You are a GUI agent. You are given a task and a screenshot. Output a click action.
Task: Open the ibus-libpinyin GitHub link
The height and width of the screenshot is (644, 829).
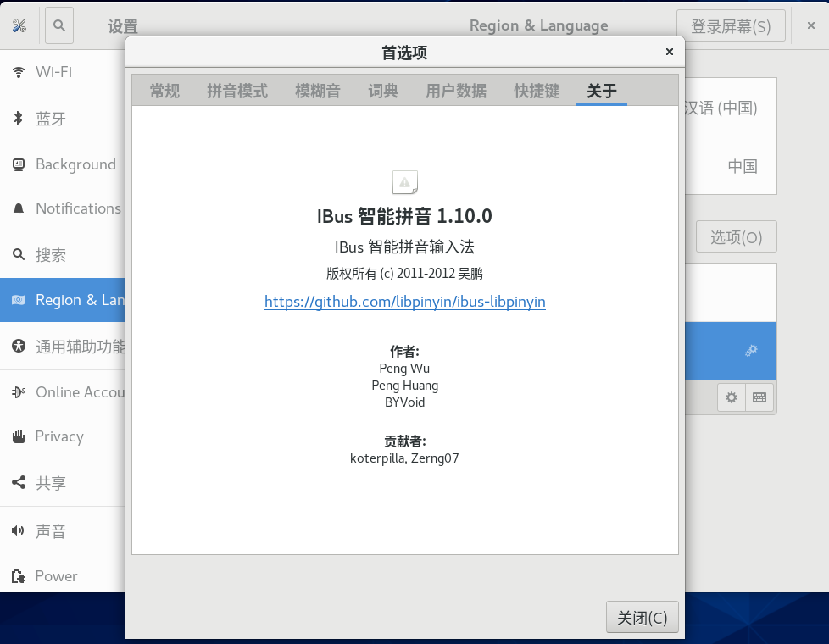[x=405, y=302]
